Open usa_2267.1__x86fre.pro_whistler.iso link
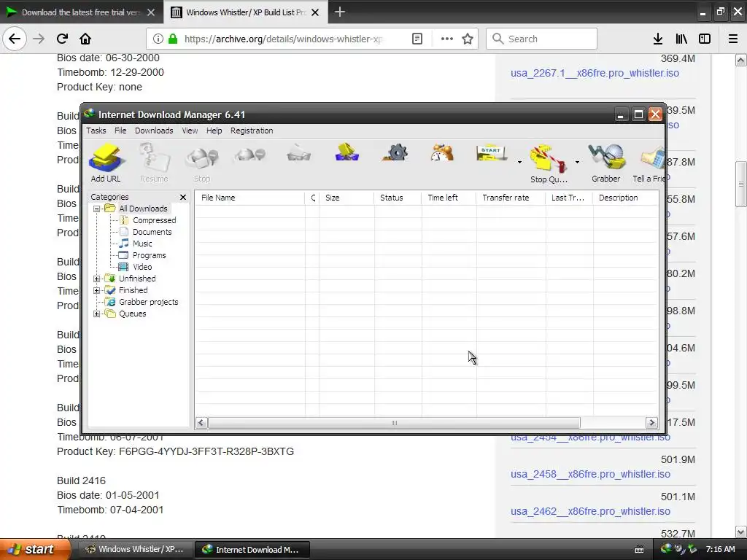 595,74
